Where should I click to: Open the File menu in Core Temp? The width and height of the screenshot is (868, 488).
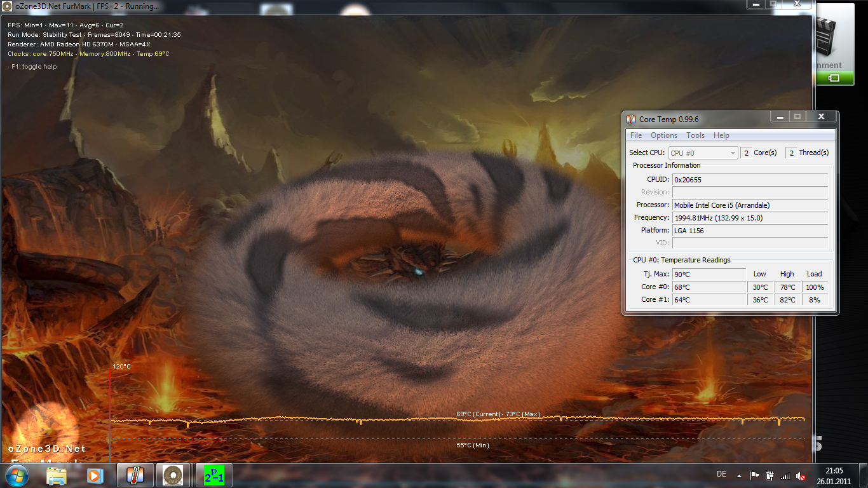point(636,135)
